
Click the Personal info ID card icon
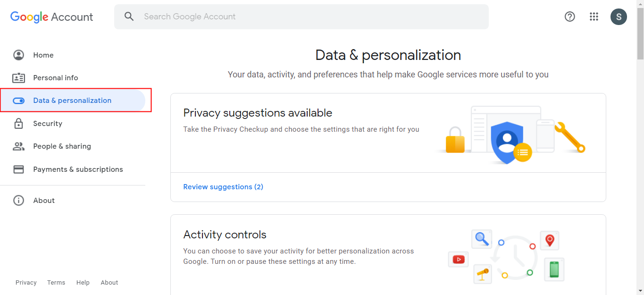point(18,78)
